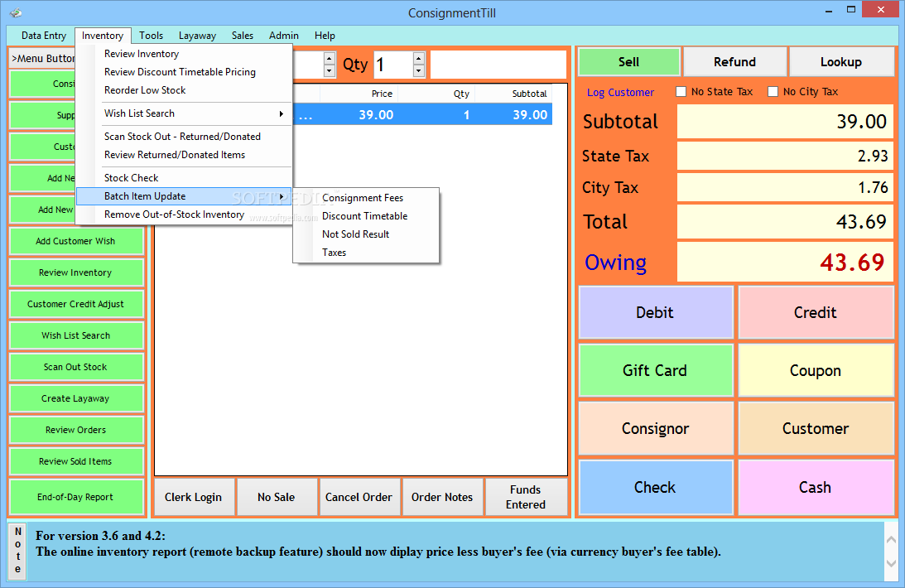Open the Data Entry menu
The height and width of the screenshot is (588, 905).
tap(44, 36)
